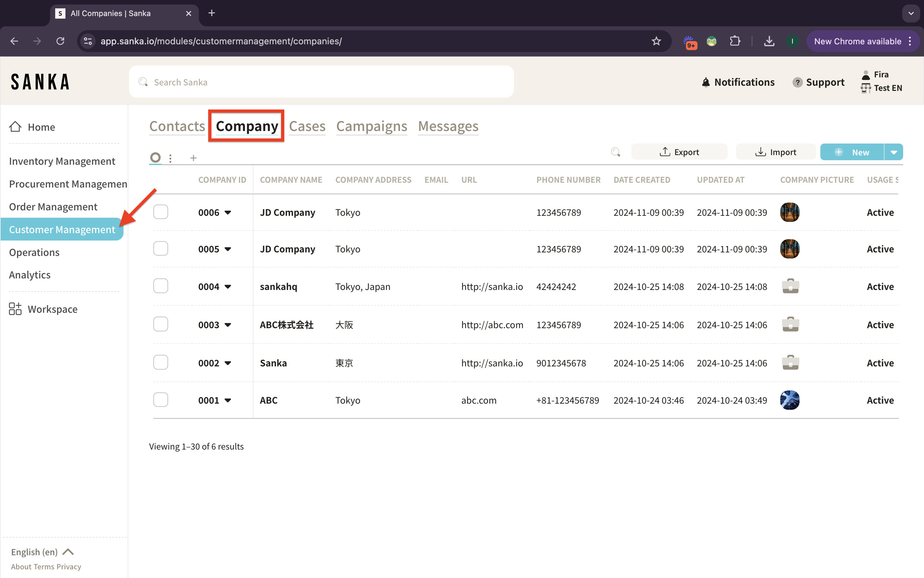
Task: Open Chrome profile avatar
Action: [x=792, y=41]
